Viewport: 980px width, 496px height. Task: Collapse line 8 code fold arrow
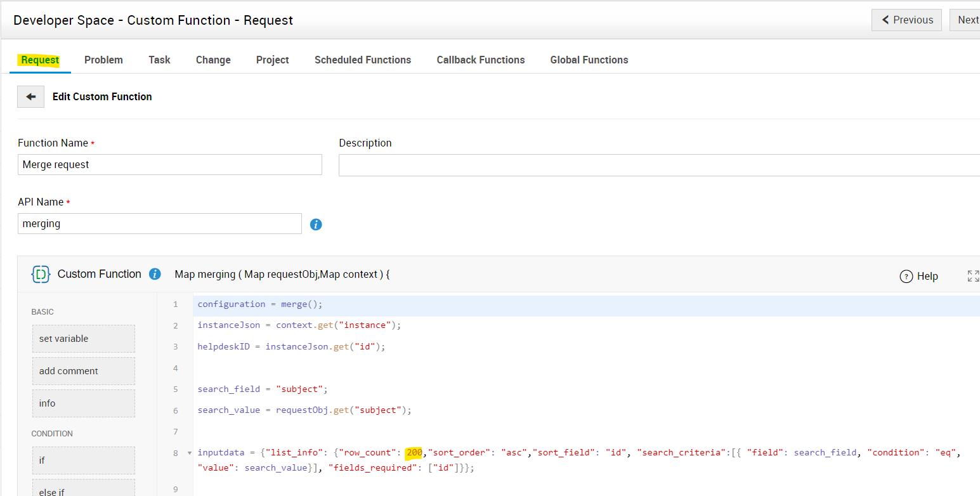tap(189, 453)
